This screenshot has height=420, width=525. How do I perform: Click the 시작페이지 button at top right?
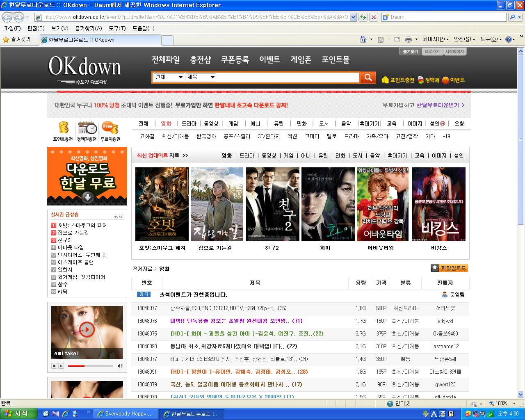[x=454, y=52]
